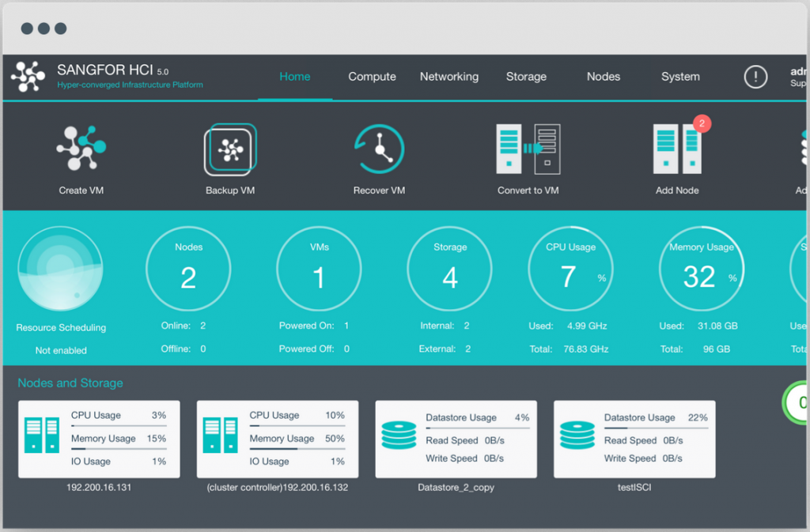This screenshot has width=810, height=532.
Task: Open the Networking tab
Action: (x=449, y=77)
